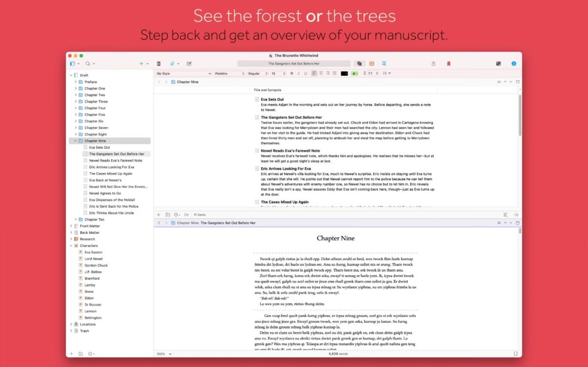Move current document to Trash
Image resolution: width=588 pixels, height=367 pixels.
[x=158, y=63]
